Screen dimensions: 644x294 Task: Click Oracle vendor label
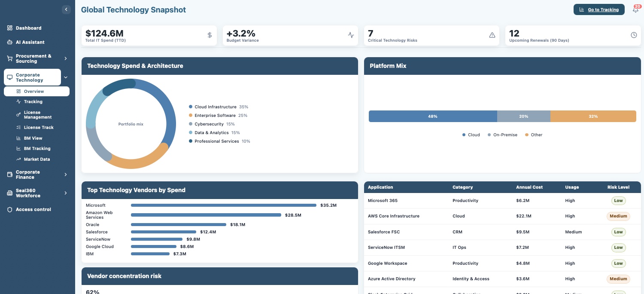(92, 225)
